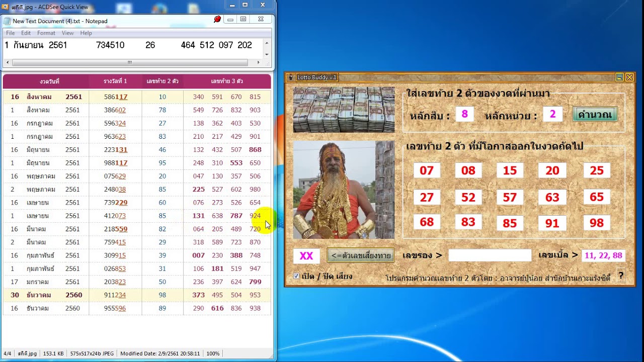Select predicted number 63
Viewport: 644px width, 362px height.
click(552, 197)
